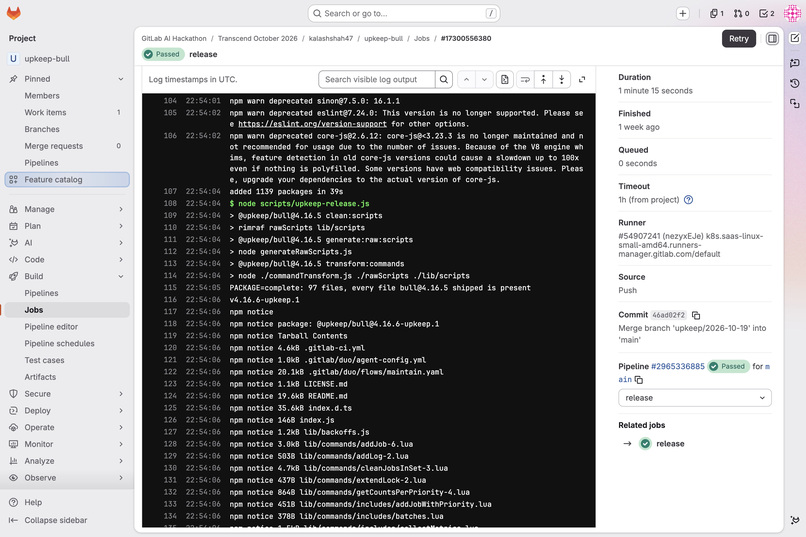Image resolution: width=806 pixels, height=537 pixels.
Task: Expand the AI sidebar section
Action: 121,243
